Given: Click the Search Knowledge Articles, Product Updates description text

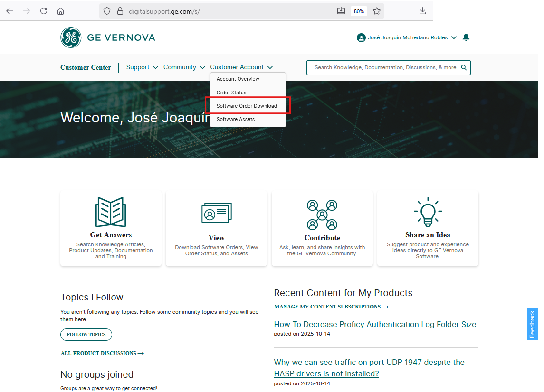Looking at the screenshot, I should click(x=111, y=251).
